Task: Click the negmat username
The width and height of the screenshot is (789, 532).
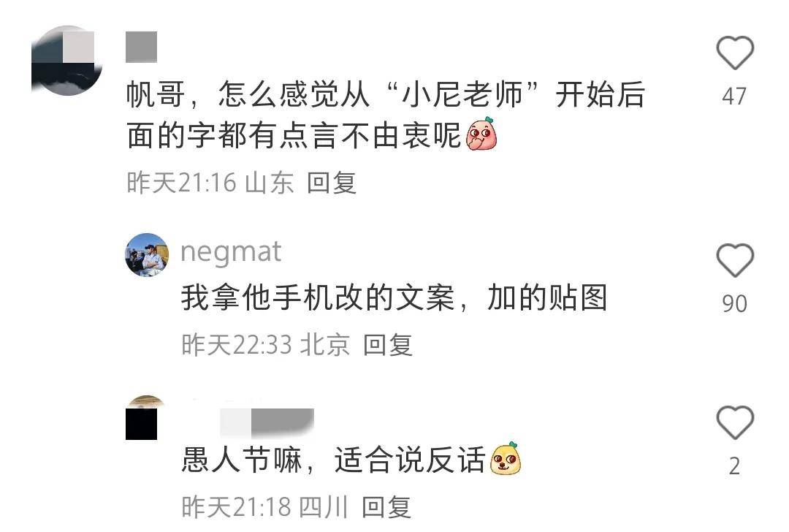Action: pos(231,252)
